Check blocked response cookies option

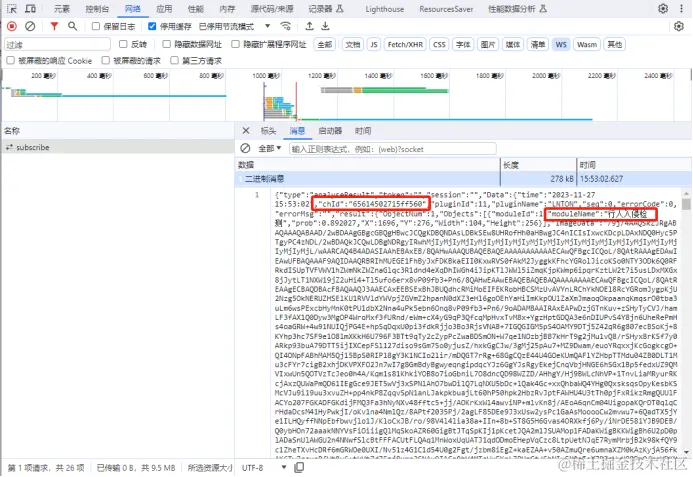[x=11, y=60]
